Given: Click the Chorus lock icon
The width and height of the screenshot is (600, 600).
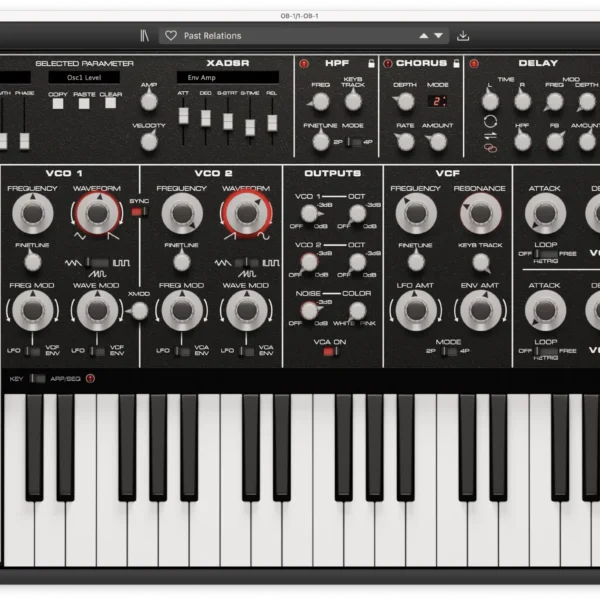Looking at the screenshot, I should coord(456,63).
